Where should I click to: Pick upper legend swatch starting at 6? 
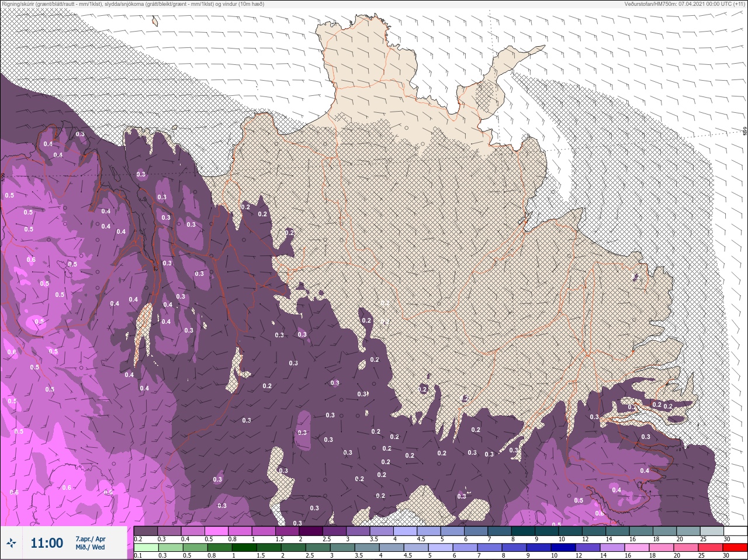476,531
